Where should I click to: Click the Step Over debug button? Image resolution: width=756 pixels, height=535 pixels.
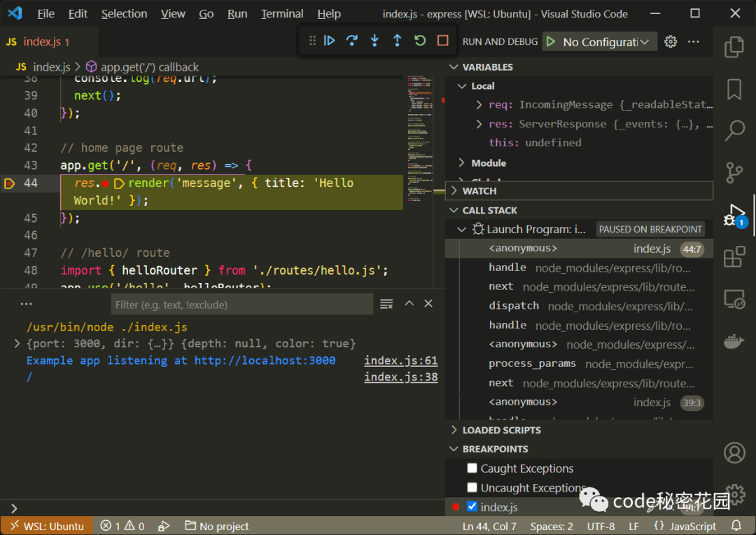click(x=352, y=41)
